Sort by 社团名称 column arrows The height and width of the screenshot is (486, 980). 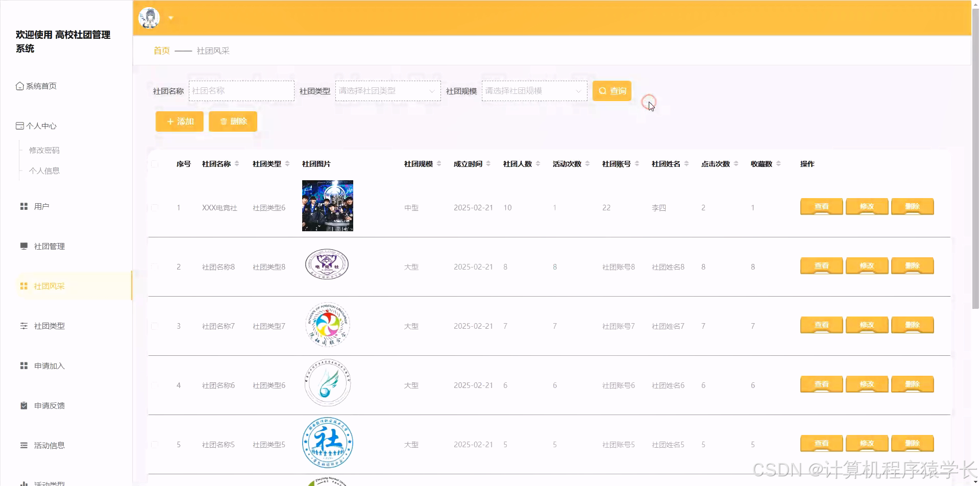tap(237, 164)
